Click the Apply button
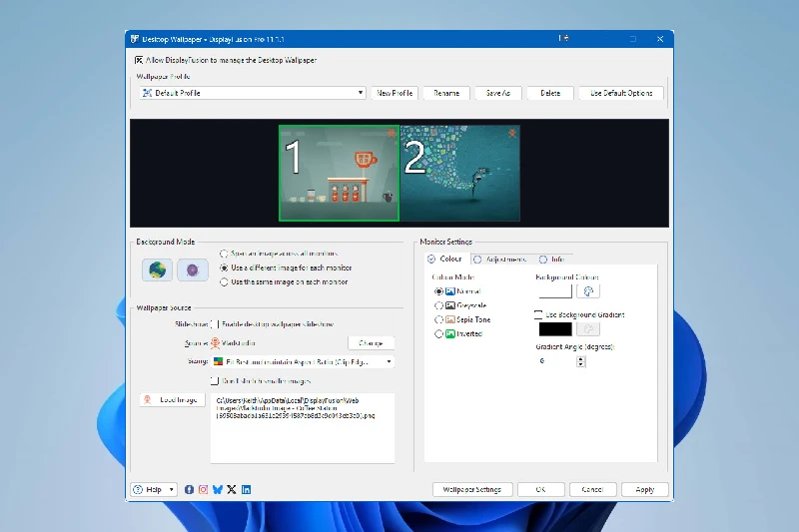The height and width of the screenshot is (532, 799). click(644, 489)
